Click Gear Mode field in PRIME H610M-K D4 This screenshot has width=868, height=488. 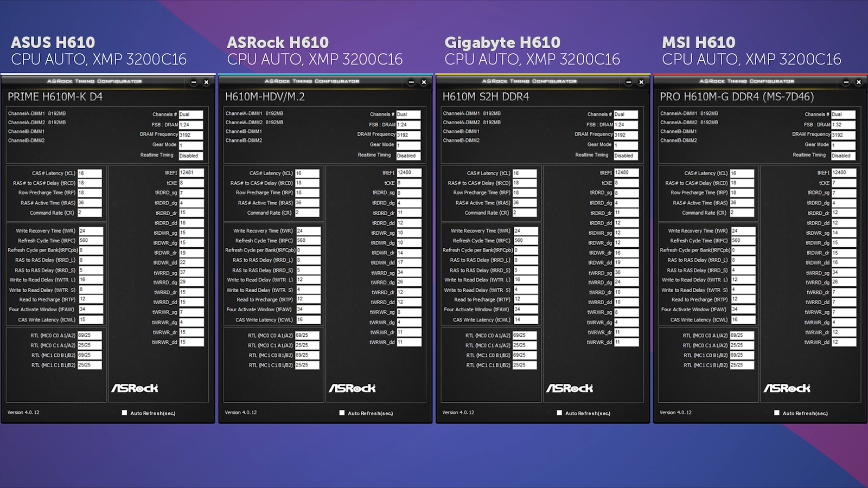(191, 145)
